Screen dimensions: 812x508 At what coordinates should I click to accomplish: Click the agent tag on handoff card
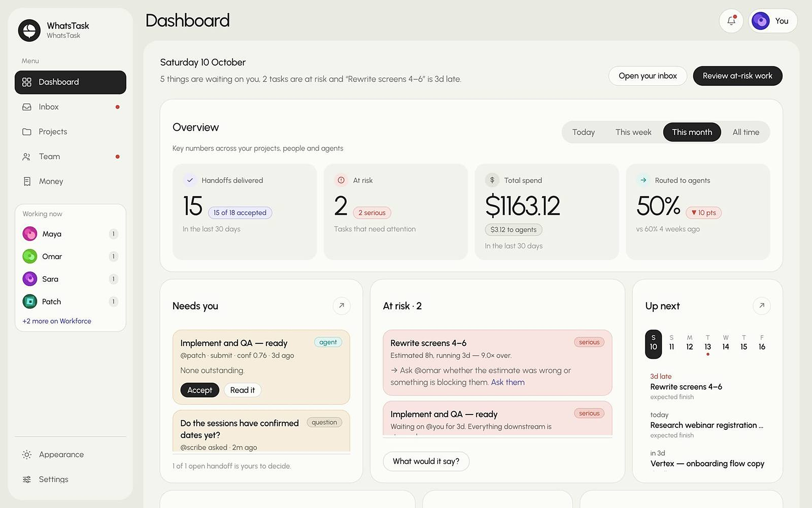coord(328,342)
